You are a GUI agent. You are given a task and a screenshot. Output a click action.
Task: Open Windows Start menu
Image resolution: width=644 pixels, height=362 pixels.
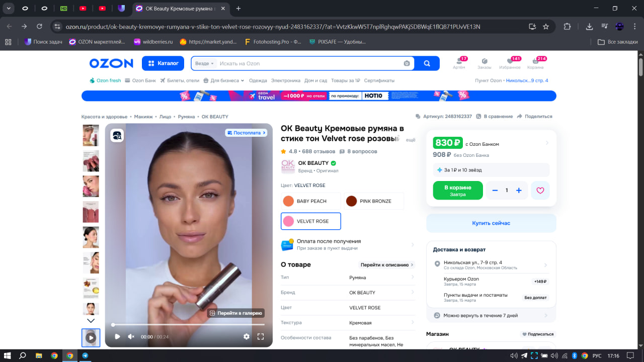coord(8,355)
